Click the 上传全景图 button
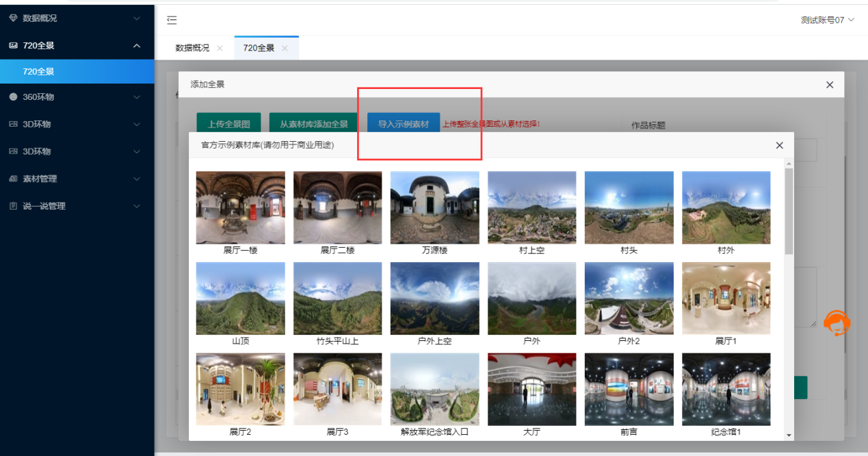The width and height of the screenshot is (868, 456). coord(228,124)
